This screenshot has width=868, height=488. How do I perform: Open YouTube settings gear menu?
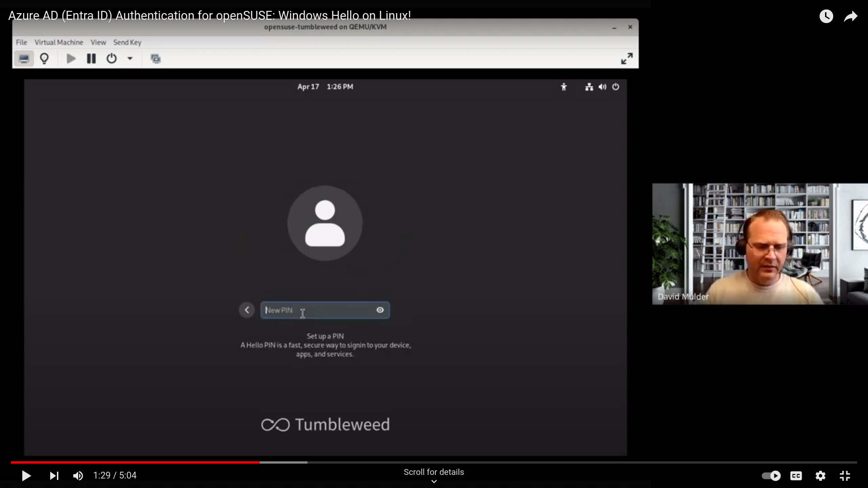click(821, 476)
